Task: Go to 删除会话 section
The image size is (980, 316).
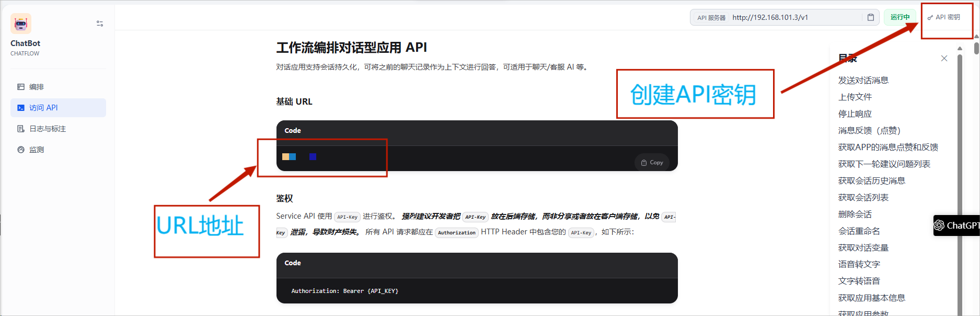Action: coord(855,214)
